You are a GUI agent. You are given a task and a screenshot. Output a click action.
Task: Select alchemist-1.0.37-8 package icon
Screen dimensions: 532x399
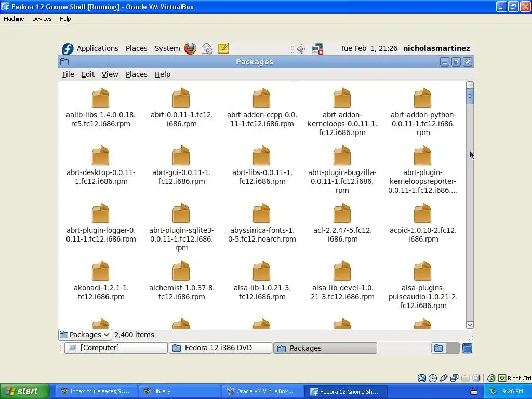point(181,271)
